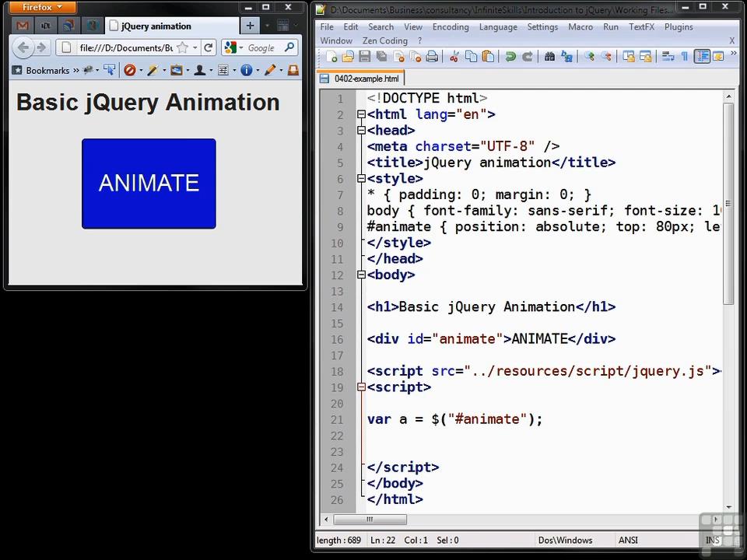Toggle Show All Characters pilcrow icon
Screen dimensions: 747x560
685,57
